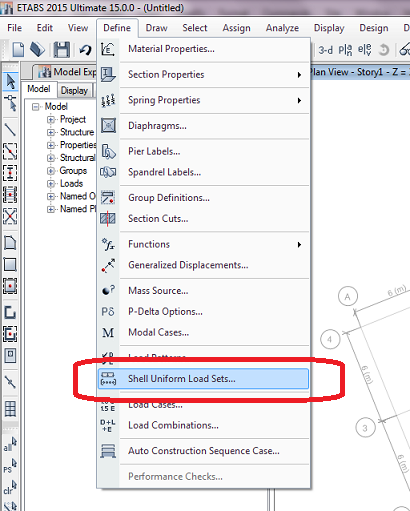The height and width of the screenshot is (511, 410).
Task: Select the Reshape Object tool
Action: coord(10,103)
